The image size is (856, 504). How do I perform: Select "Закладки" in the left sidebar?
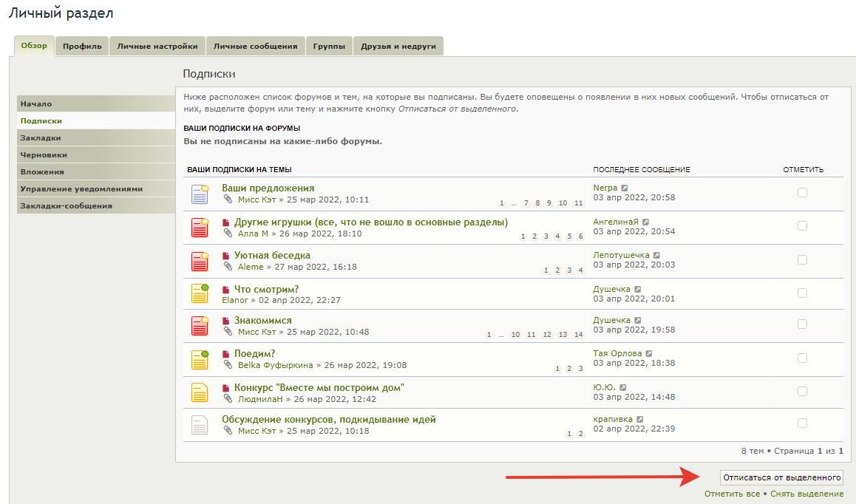pos(41,138)
